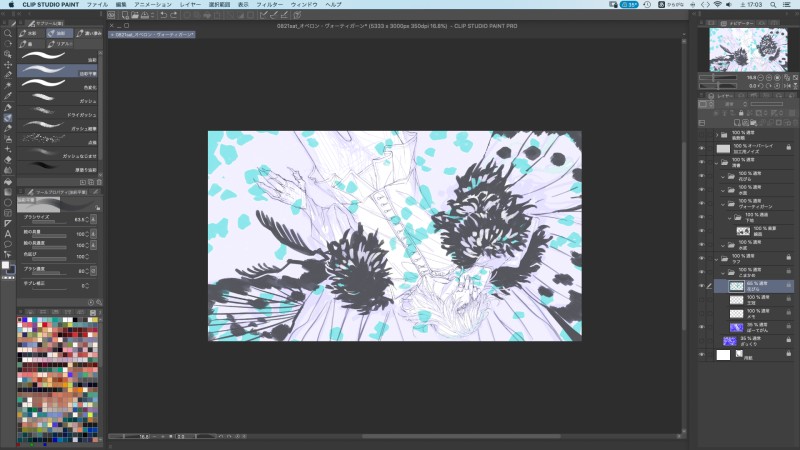The image size is (800, 450).
Task: Select the 厚塗り油彩 brush
Action: (59, 166)
